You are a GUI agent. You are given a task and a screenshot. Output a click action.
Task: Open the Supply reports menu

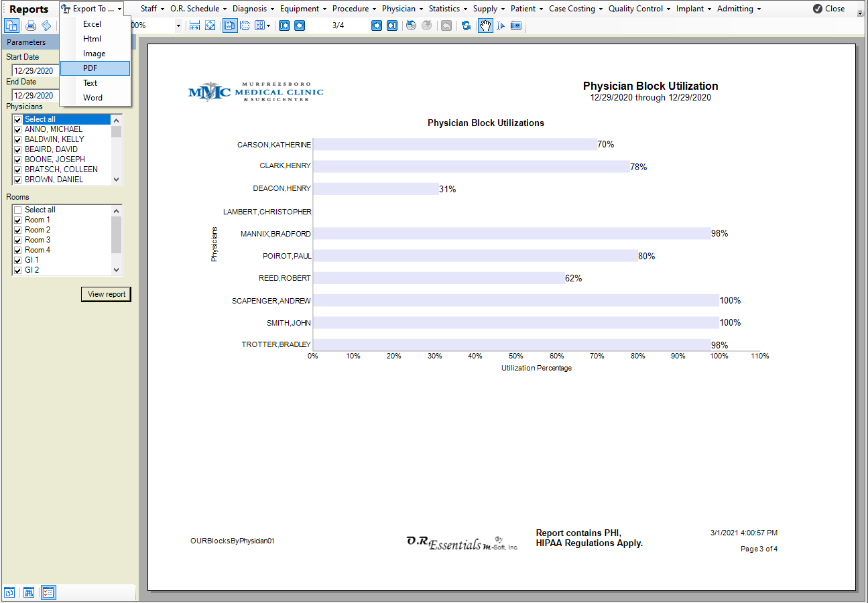(489, 9)
